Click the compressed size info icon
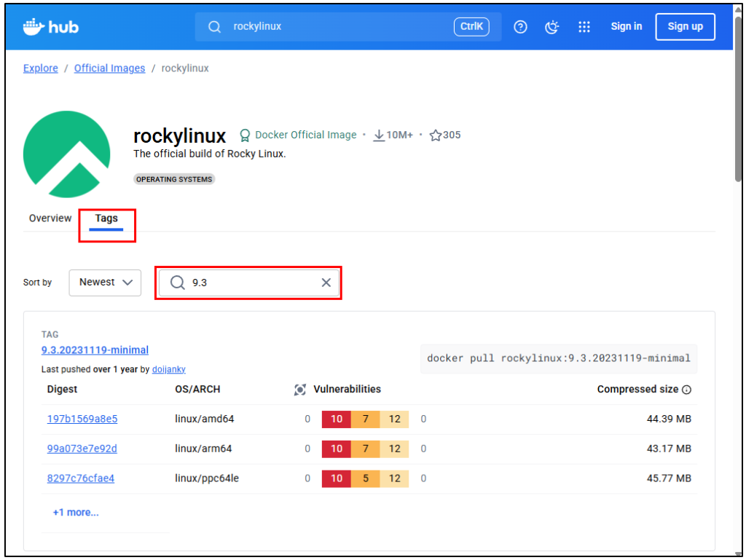Viewport: 746px width, 560px height. tap(686, 390)
